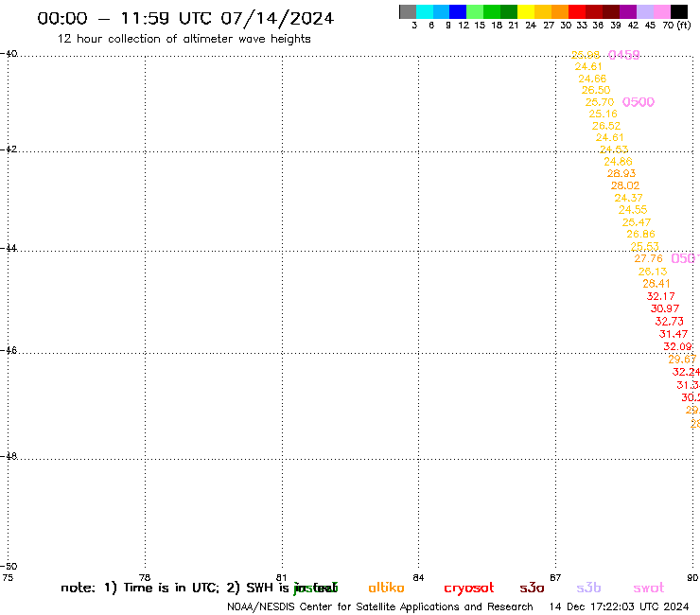Click the wave height value 24.86
This screenshot has width=700, height=615.
point(619,162)
